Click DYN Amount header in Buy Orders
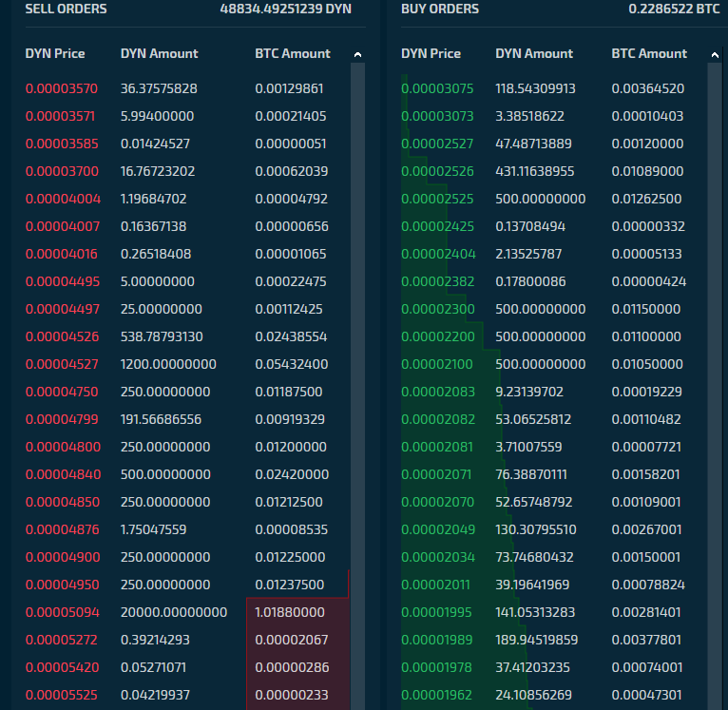Screen dimensions: 728x710 534,54
